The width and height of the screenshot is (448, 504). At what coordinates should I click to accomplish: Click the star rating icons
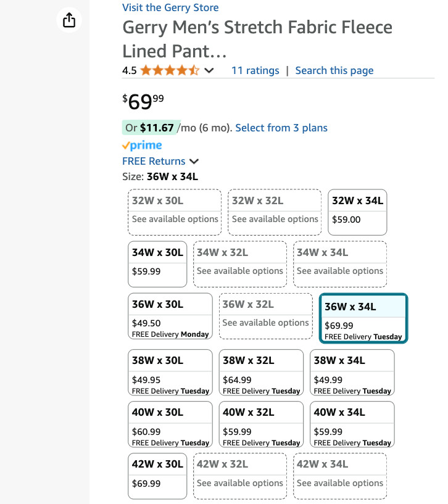(x=169, y=70)
